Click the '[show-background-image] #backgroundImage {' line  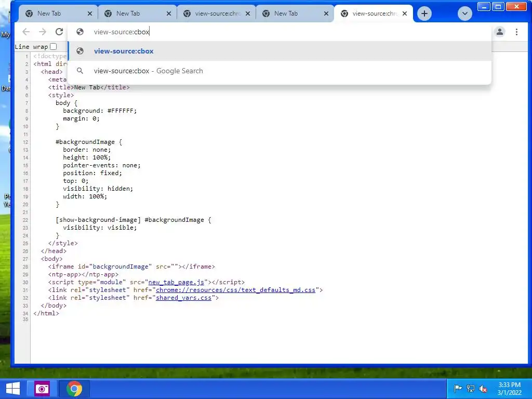pyautogui.click(x=134, y=220)
